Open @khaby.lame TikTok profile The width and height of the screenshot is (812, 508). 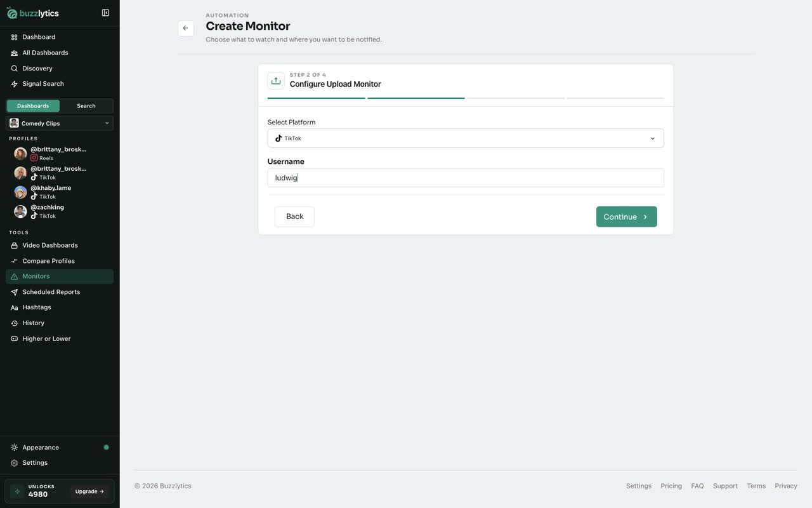point(60,192)
